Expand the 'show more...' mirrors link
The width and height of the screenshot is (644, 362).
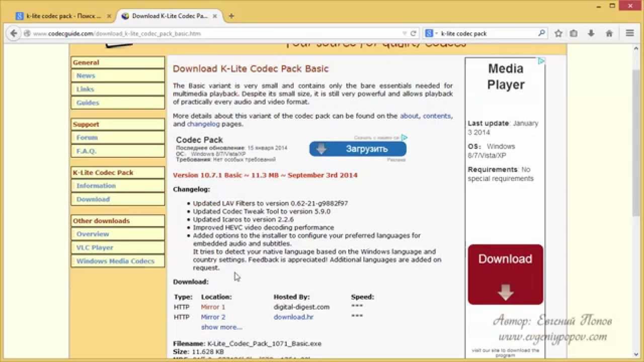pyautogui.click(x=221, y=327)
